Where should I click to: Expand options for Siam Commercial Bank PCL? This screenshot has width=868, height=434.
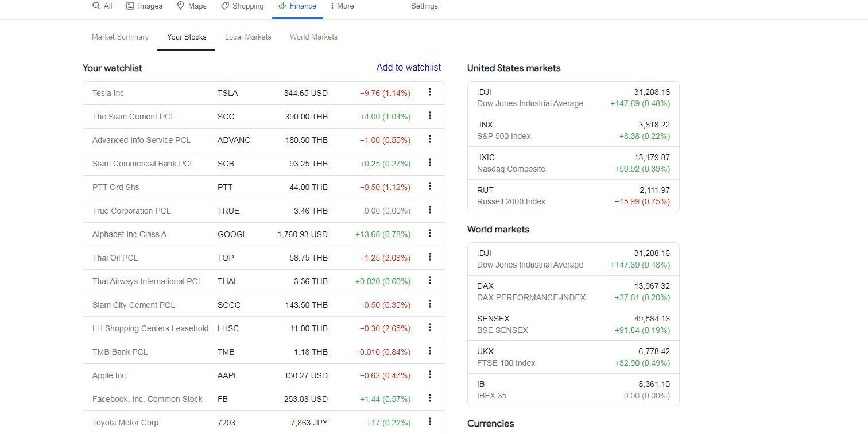click(429, 163)
